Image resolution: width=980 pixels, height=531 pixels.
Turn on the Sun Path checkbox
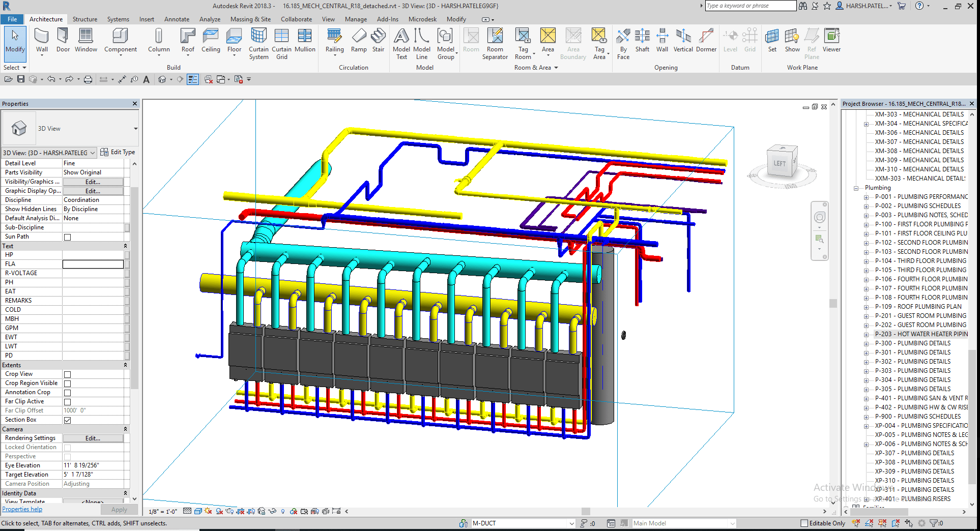pos(67,236)
